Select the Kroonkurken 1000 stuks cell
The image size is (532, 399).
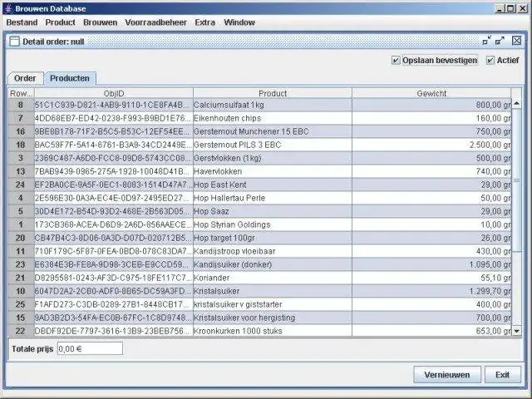pos(273,331)
